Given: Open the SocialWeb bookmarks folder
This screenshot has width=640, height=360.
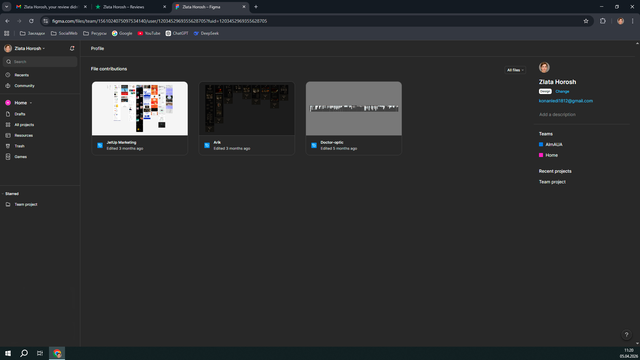Looking at the screenshot, I should coord(64,33).
